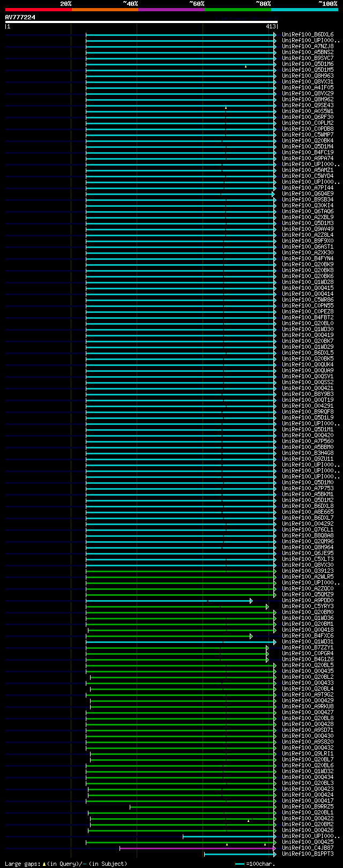
Task: Click UniRef100_B4FBT2 label
Action: click(x=308, y=318)
